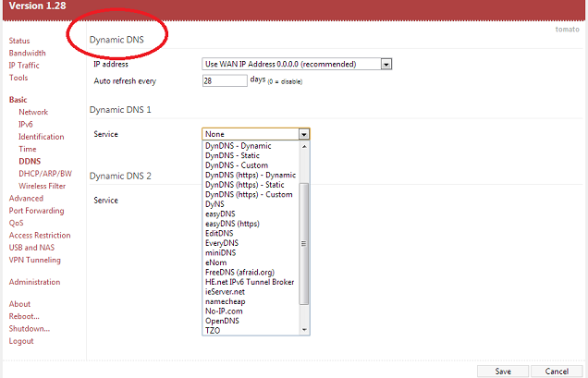Image resolution: width=588 pixels, height=378 pixels.
Task: Select easyDNS (https) service option
Action: point(251,224)
